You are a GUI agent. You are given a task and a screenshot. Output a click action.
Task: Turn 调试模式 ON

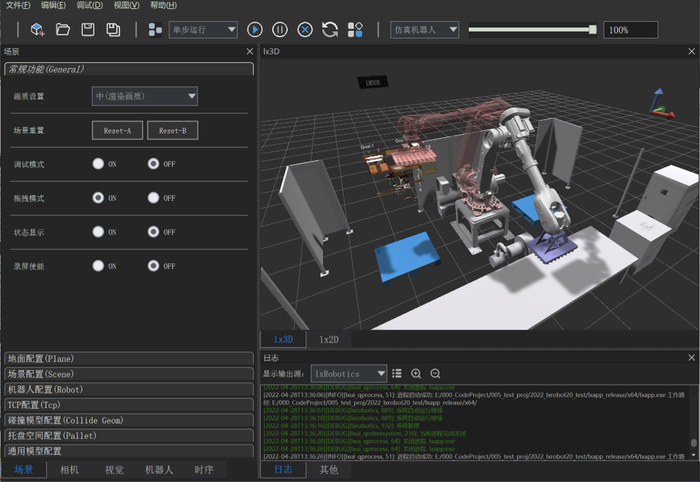[98, 164]
